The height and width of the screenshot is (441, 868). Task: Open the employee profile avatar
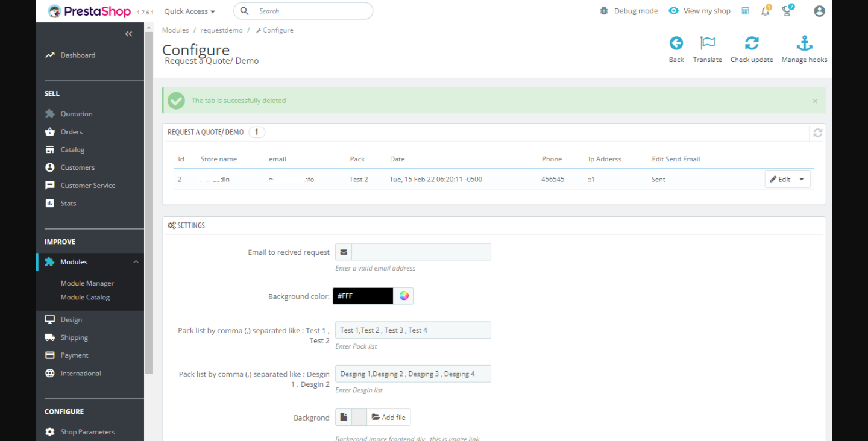coord(819,11)
